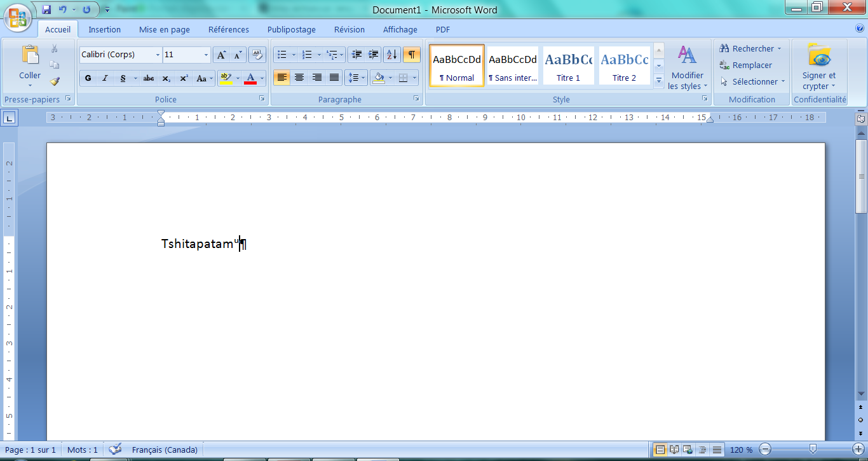This screenshot has height=461, width=868.
Task: Click the sort A-Z icon
Action: [x=392, y=55]
